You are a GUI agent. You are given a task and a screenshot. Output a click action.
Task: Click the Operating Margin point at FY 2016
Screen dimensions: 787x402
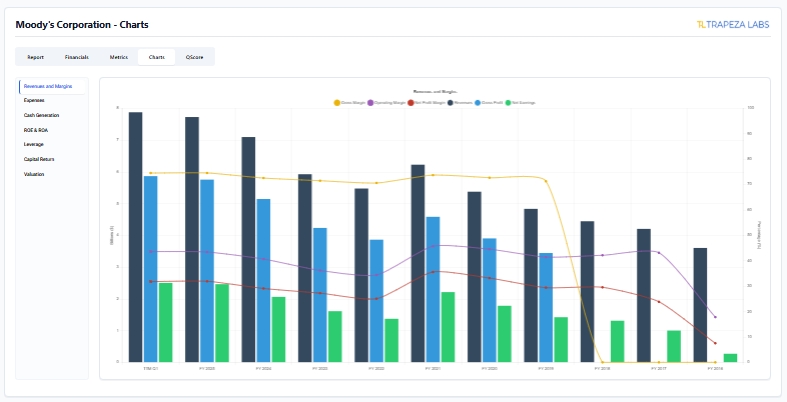click(x=715, y=317)
